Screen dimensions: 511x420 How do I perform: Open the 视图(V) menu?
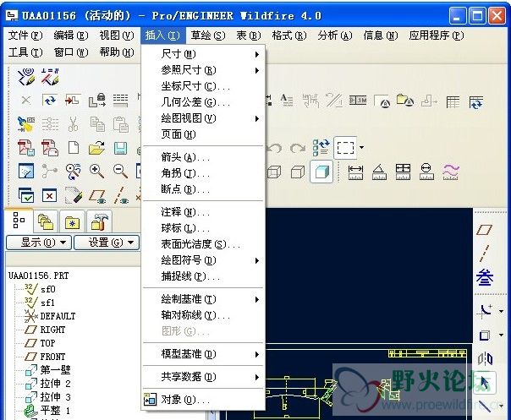[117, 35]
